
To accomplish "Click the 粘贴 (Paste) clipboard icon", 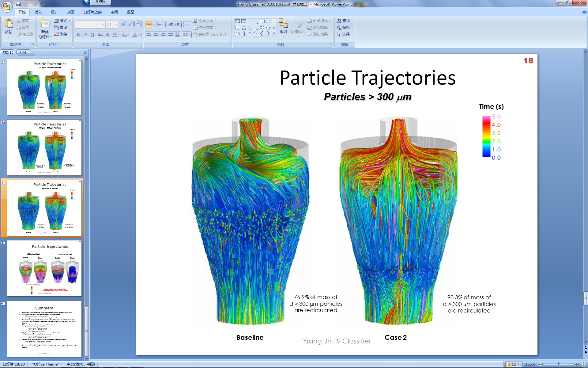I will (x=9, y=24).
